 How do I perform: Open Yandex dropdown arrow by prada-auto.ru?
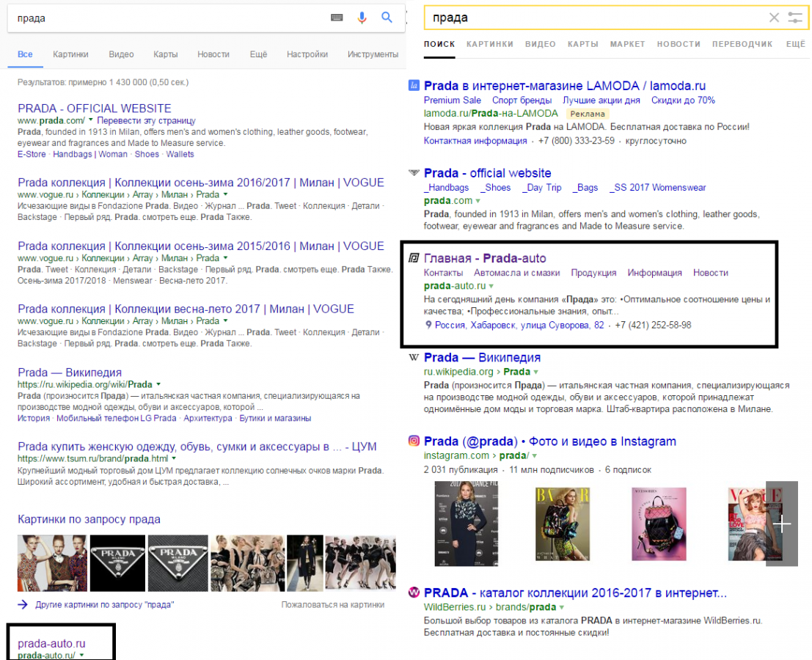click(x=491, y=286)
